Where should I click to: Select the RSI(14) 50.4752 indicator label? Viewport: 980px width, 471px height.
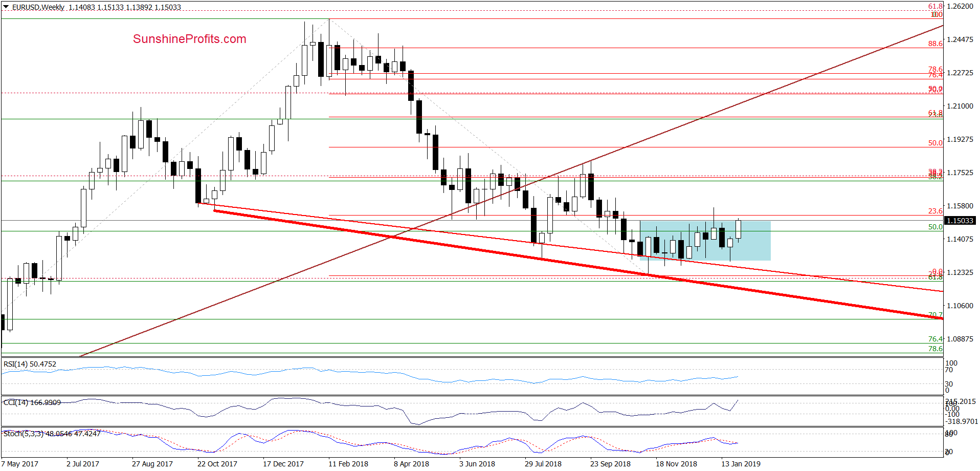[30, 364]
